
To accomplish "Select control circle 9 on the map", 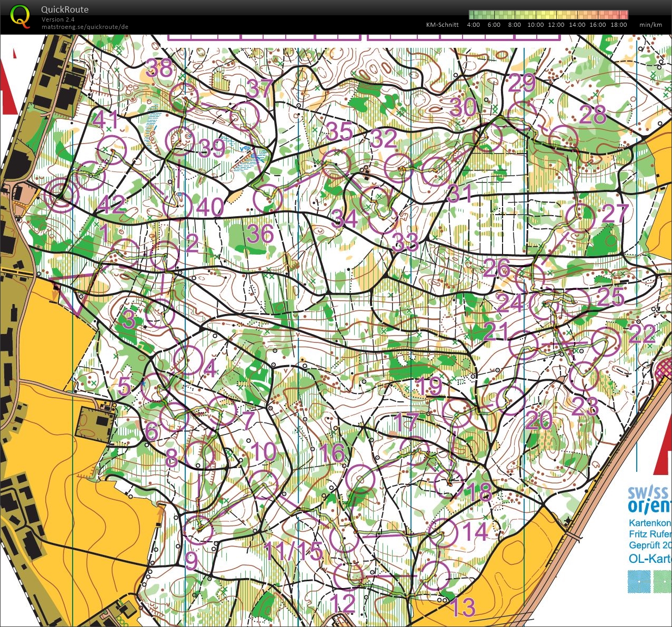I will coord(199,530).
